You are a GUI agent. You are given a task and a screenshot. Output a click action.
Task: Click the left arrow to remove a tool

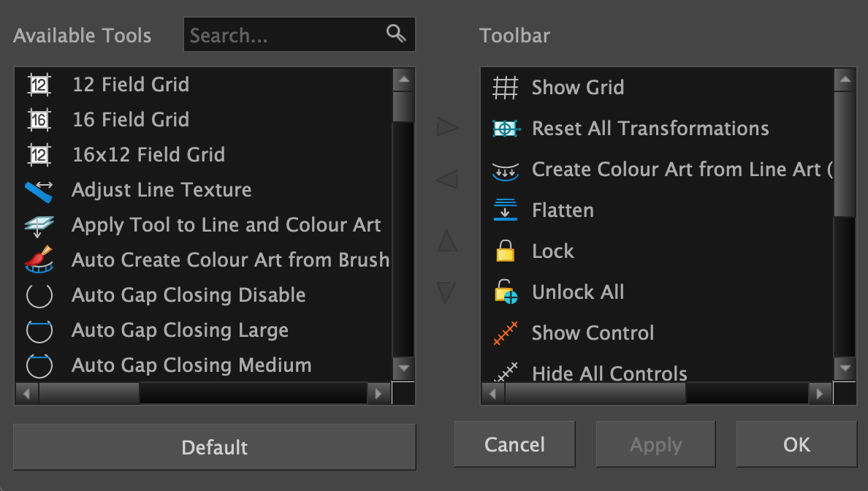tap(446, 178)
